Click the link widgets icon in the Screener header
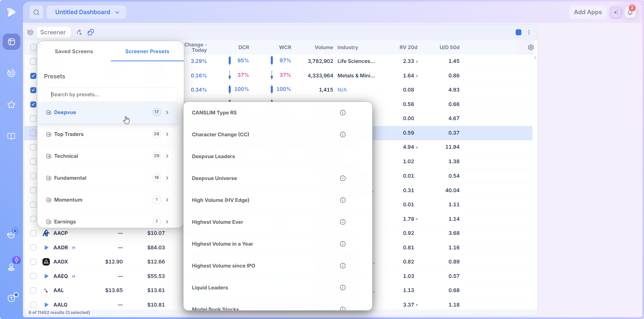 [91, 32]
